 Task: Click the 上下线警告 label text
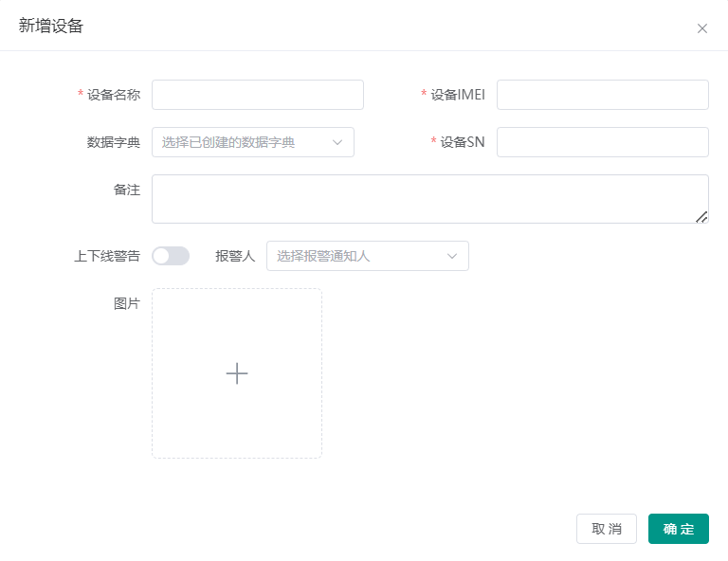107,256
